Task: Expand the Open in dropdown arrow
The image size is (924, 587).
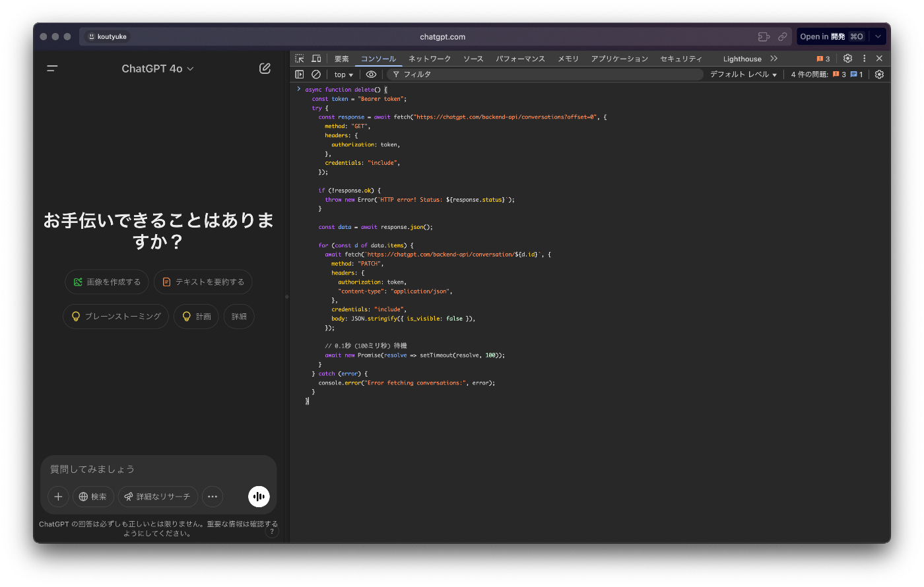Action: 878,37
